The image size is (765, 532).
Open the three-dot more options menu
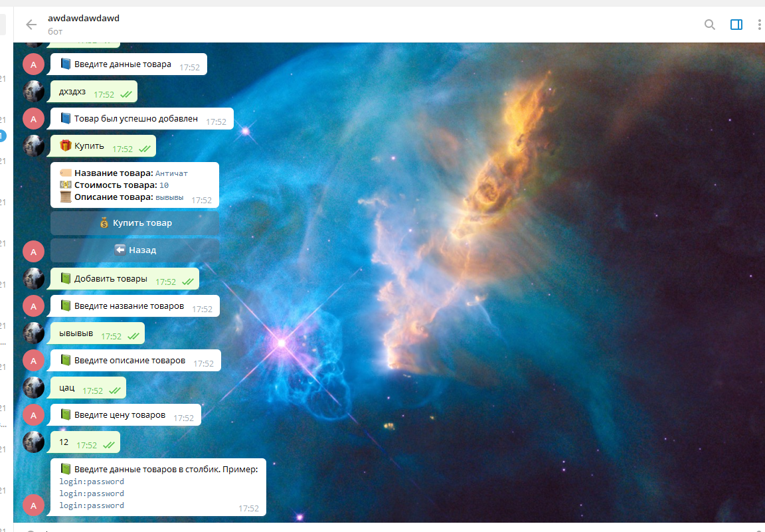pyautogui.click(x=759, y=25)
